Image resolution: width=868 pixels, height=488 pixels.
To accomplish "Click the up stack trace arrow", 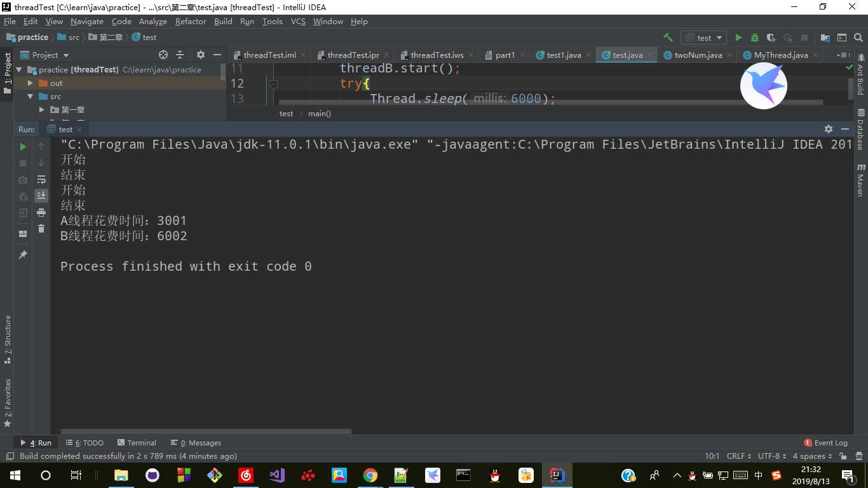I will [41, 147].
